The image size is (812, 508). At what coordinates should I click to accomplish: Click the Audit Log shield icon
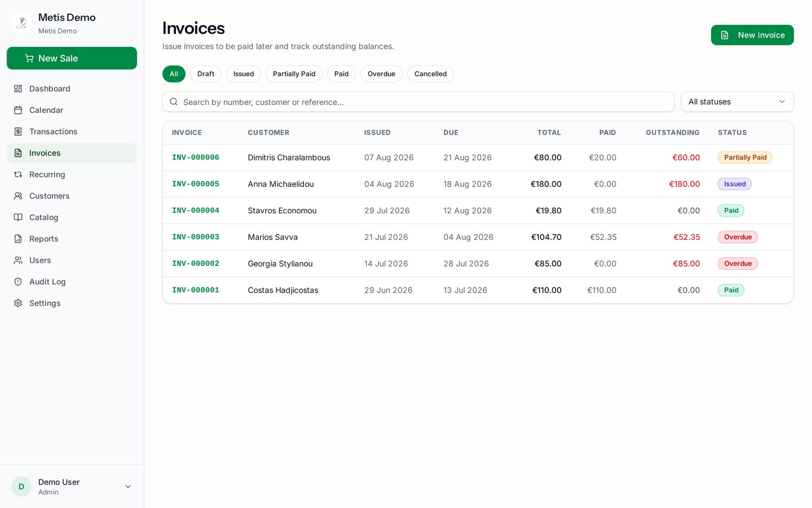[18, 281]
